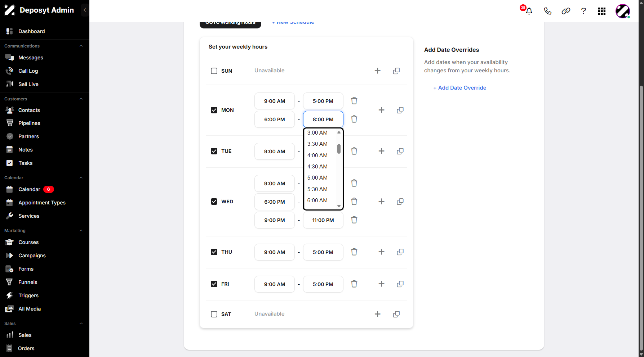Copy Sunday hours icon
Screen dimensions: 644x357
click(396, 71)
